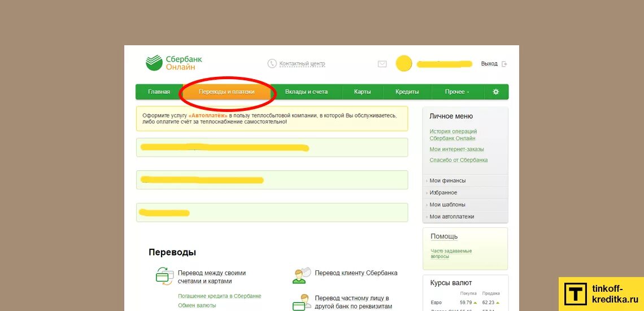This screenshot has height=311, width=644.
Task: Click the transfer to Sberbank client icon
Action: (x=302, y=275)
